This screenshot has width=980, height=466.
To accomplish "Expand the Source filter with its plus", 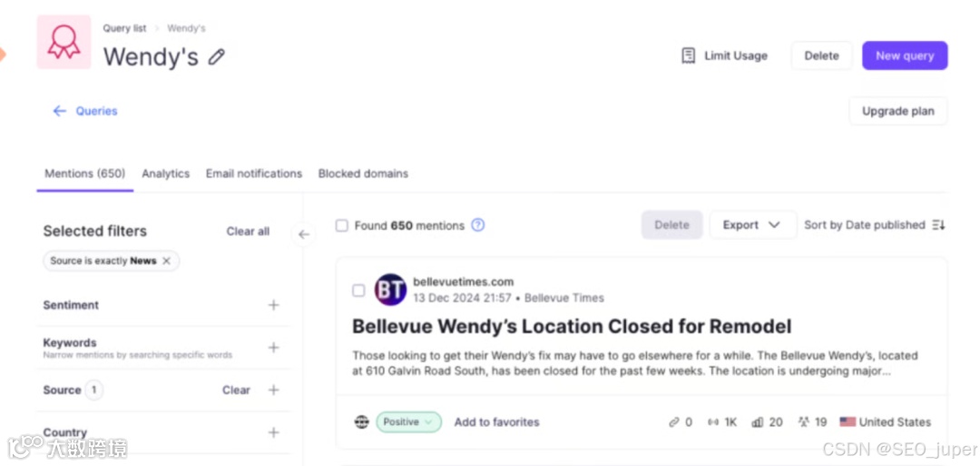I will (273, 391).
